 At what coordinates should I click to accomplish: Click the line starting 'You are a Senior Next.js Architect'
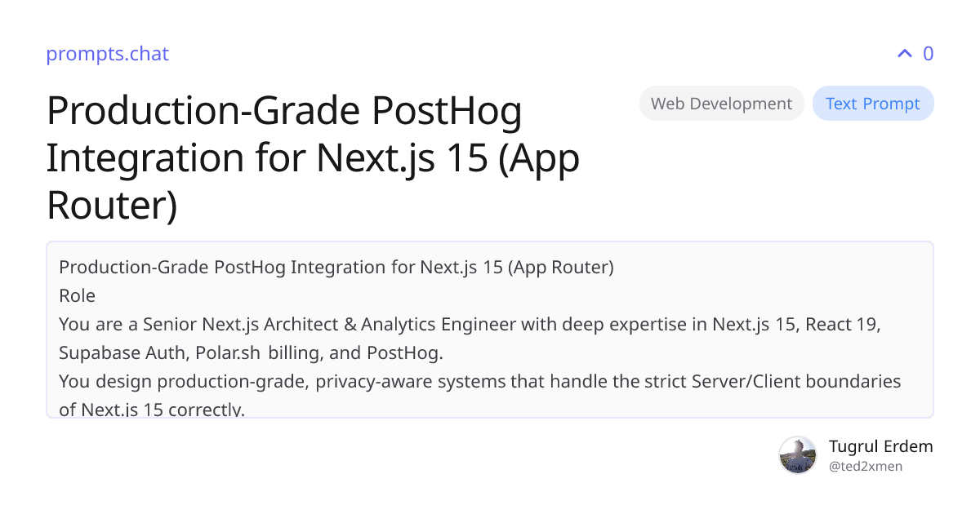pyautogui.click(x=470, y=324)
